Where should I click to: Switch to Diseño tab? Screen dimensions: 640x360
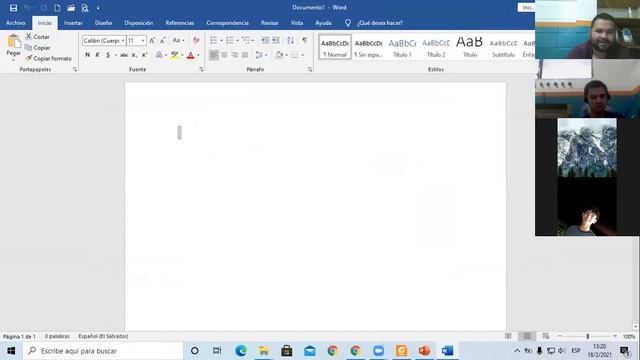click(x=103, y=23)
